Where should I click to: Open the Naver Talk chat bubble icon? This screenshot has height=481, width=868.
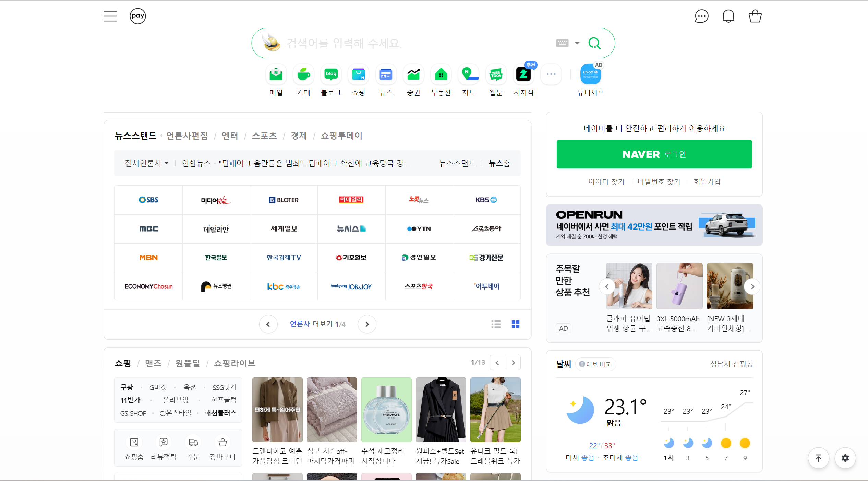701,16
